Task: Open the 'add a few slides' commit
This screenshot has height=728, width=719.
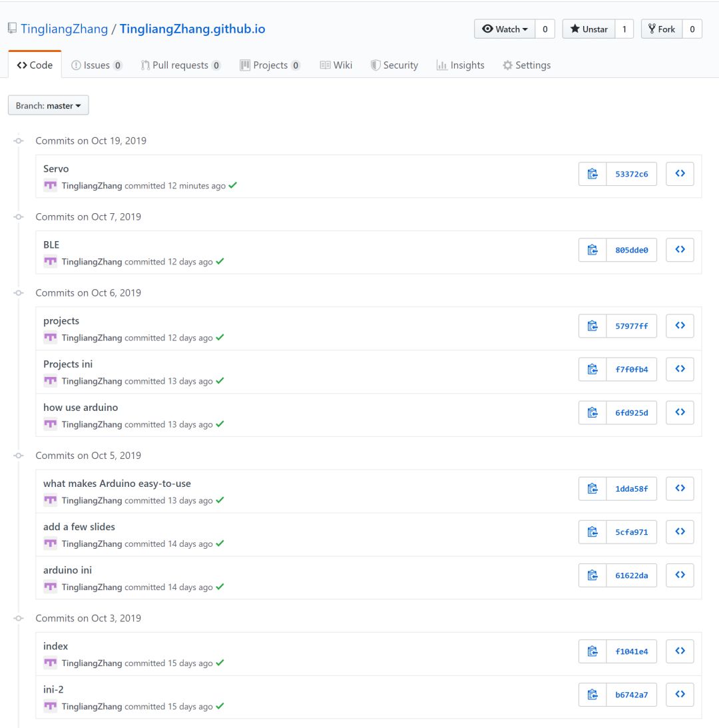Action: (x=79, y=526)
